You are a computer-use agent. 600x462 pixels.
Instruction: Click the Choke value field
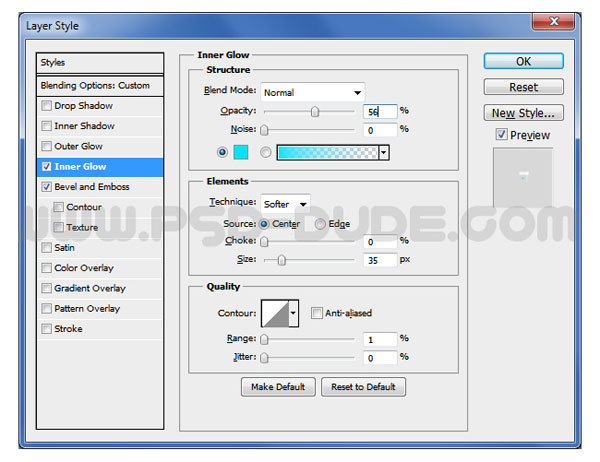point(380,242)
